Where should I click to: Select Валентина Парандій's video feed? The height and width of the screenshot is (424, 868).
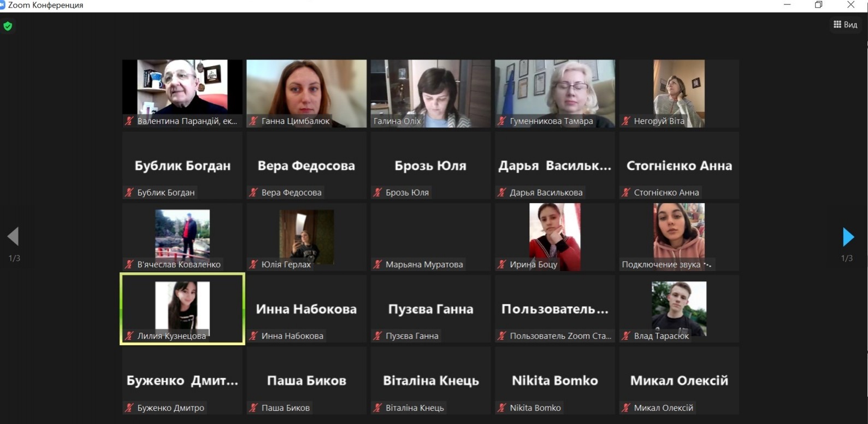pyautogui.click(x=182, y=93)
